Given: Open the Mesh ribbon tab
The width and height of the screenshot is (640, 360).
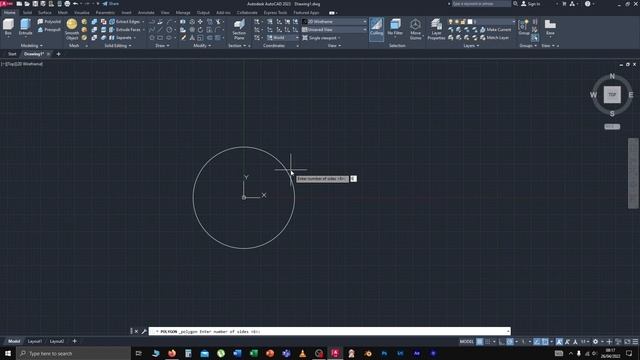Looking at the screenshot, I should tap(63, 13).
